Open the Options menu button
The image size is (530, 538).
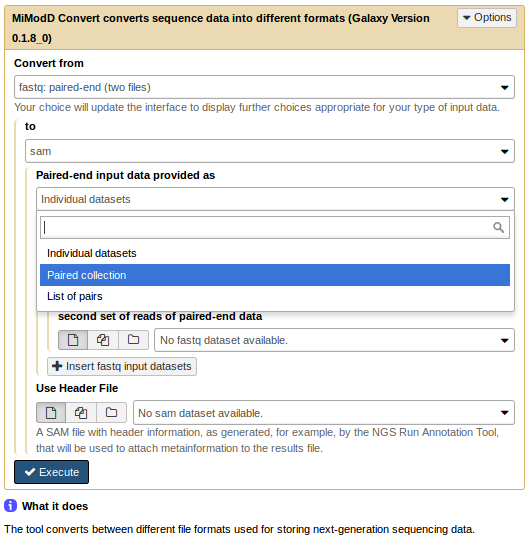487,17
